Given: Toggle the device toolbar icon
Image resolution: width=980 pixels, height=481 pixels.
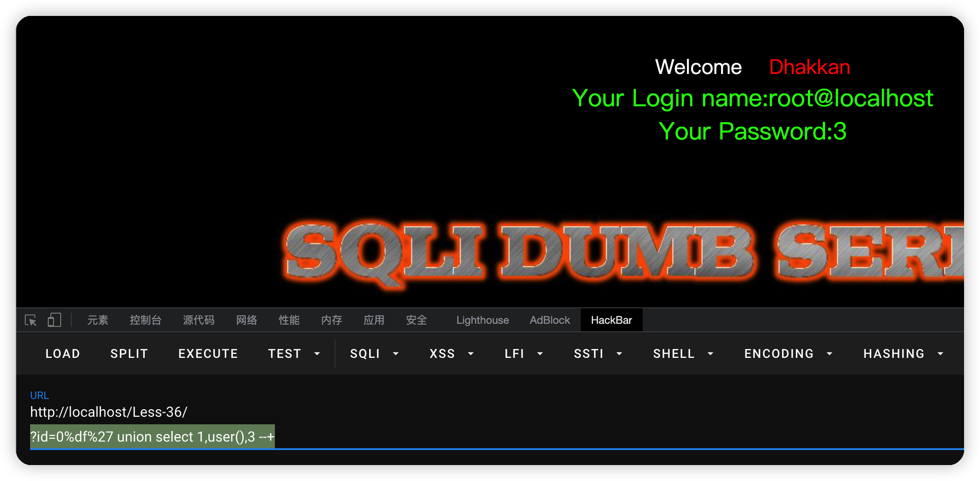Looking at the screenshot, I should click(54, 320).
